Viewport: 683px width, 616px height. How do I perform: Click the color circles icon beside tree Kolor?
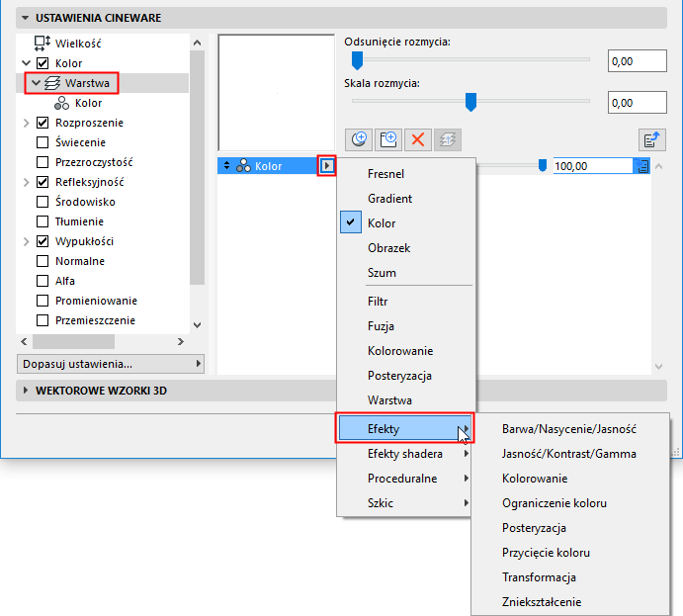[x=61, y=103]
